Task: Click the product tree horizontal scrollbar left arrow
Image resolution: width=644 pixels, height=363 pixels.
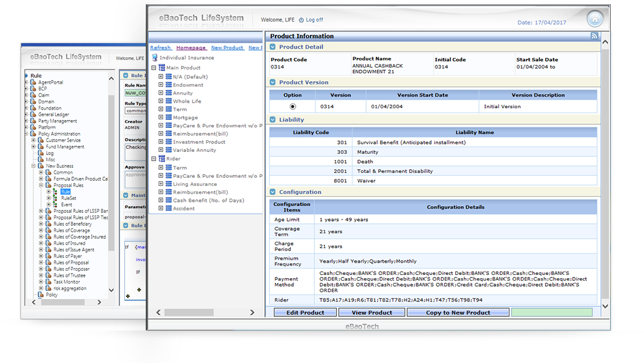Action: pos(159,313)
